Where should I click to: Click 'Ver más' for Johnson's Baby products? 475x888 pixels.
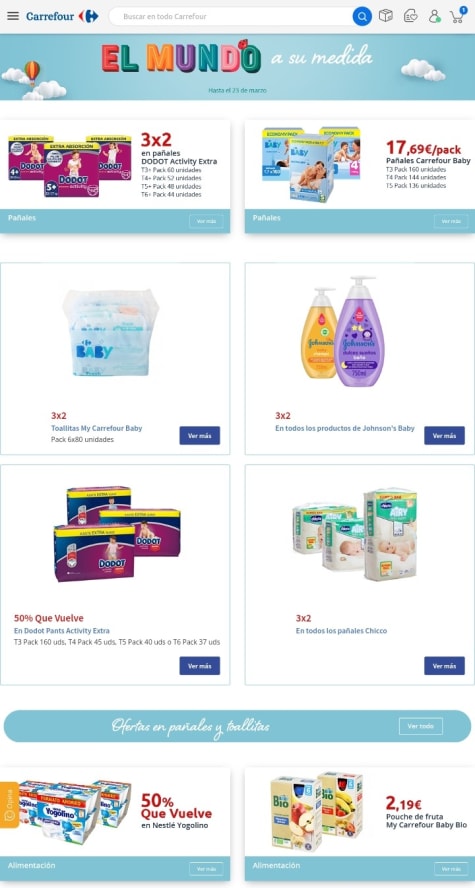click(444, 436)
